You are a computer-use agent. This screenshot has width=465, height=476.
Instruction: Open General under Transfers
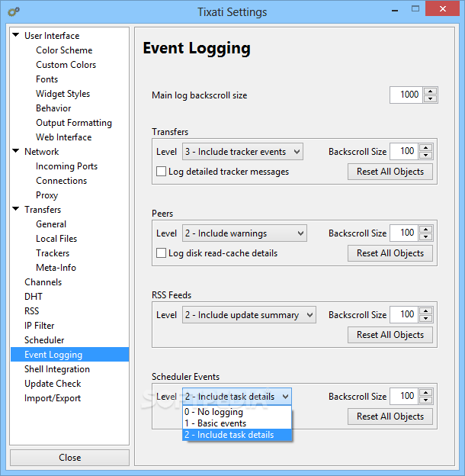[x=51, y=224]
